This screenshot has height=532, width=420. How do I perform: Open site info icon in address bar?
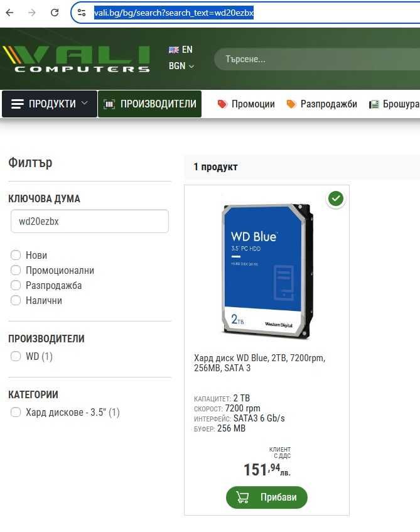coord(82,13)
